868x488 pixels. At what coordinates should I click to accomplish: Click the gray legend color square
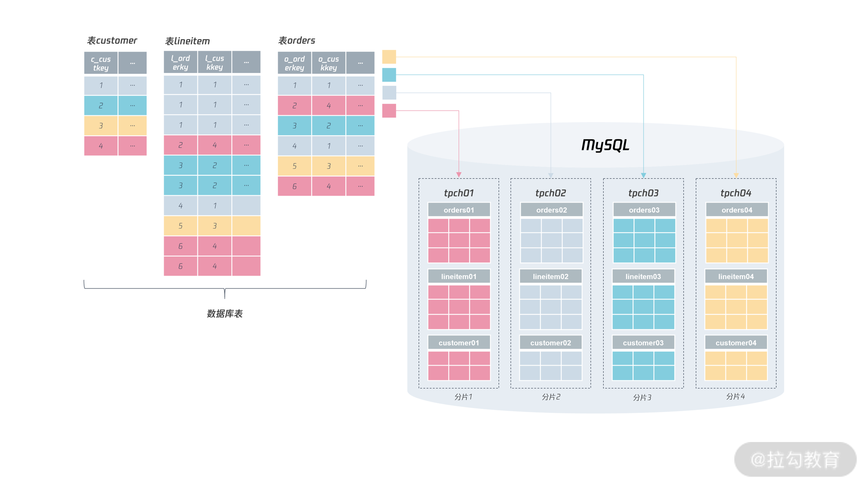(389, 92)
